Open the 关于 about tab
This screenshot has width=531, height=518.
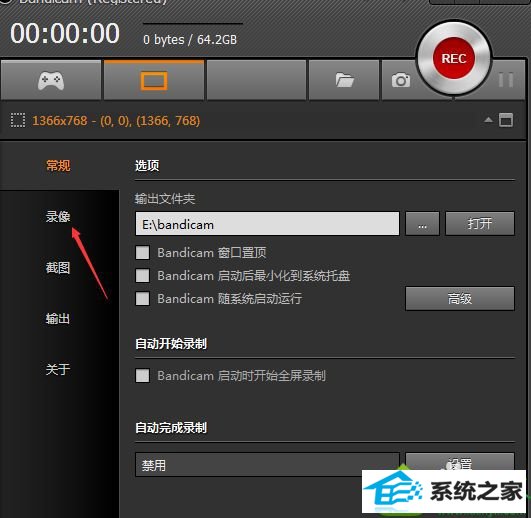pyautogui.click(x=58, y=369)
